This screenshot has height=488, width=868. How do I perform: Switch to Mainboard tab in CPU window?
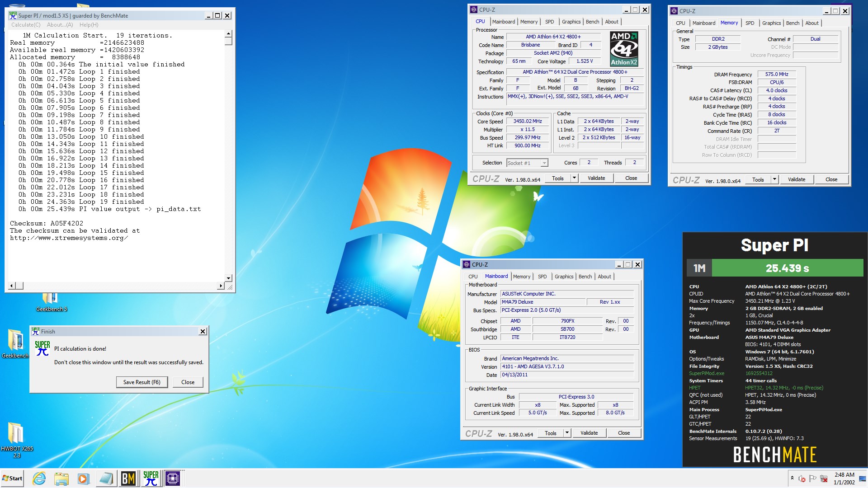(x=503, y=22)
